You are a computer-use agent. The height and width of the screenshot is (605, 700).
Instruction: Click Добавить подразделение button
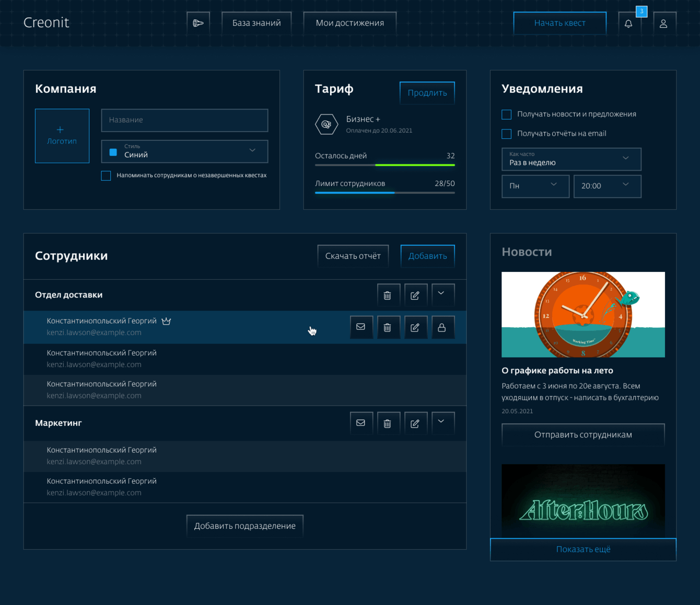coord(245,526)
